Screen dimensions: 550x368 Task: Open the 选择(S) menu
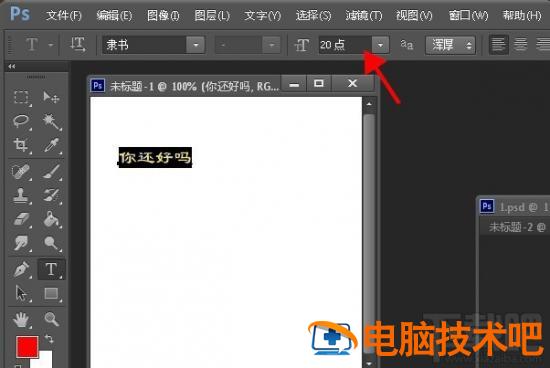[313, 16]
